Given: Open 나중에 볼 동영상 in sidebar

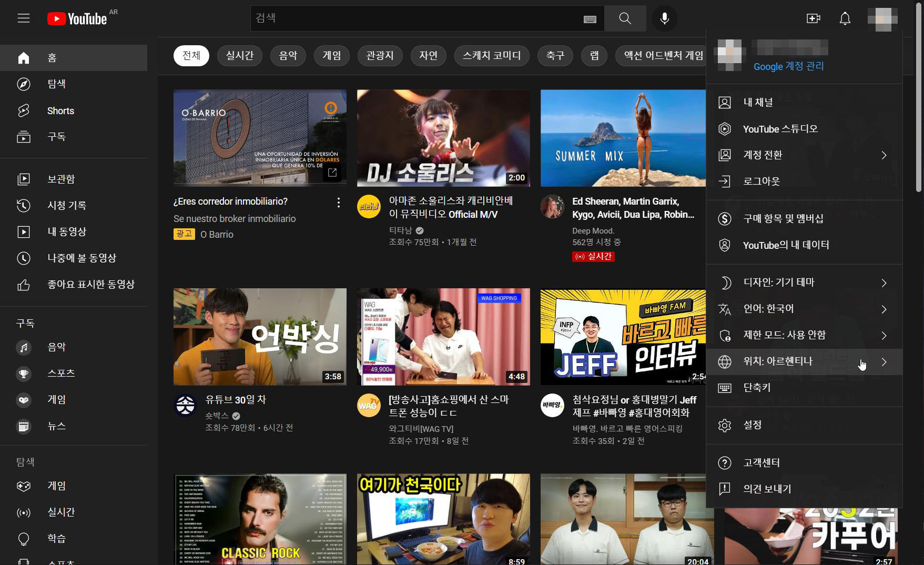Looking at the screenshot, I should tap(74, 258).
